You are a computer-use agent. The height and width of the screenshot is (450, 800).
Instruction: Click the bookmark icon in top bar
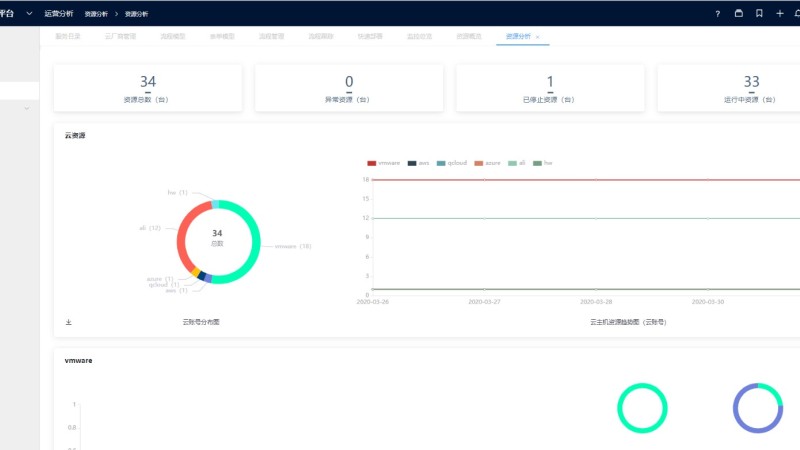click(x=759, y=14)
